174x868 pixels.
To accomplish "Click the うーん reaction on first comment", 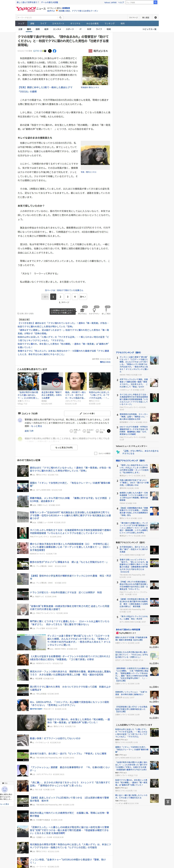I will (101, 431).
